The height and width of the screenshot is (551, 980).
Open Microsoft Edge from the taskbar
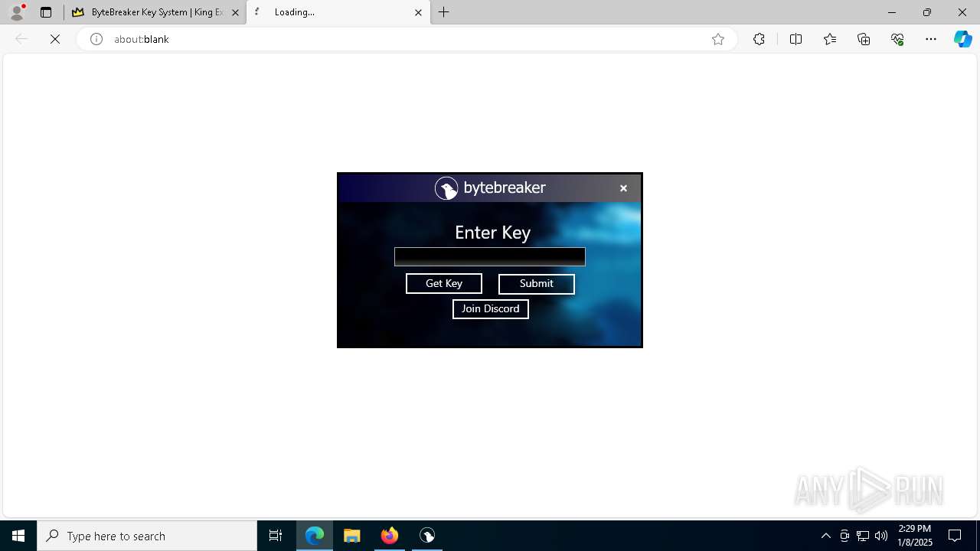coord(315,536)
